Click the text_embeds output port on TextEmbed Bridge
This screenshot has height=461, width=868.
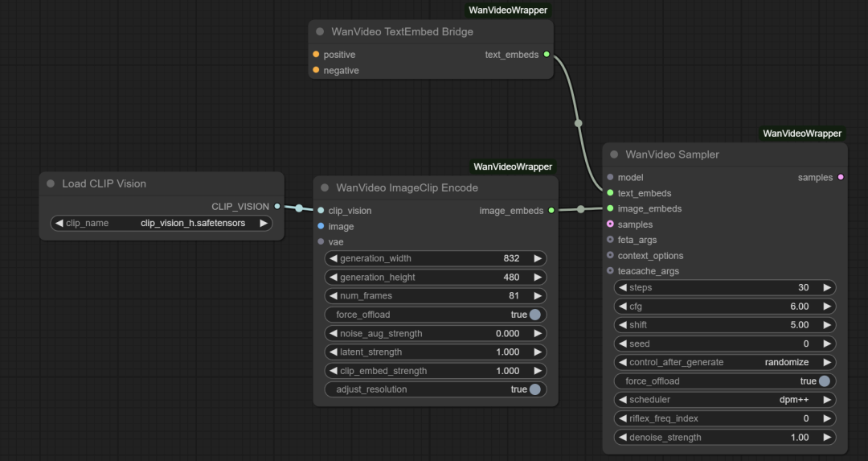(x=547, y=55)
